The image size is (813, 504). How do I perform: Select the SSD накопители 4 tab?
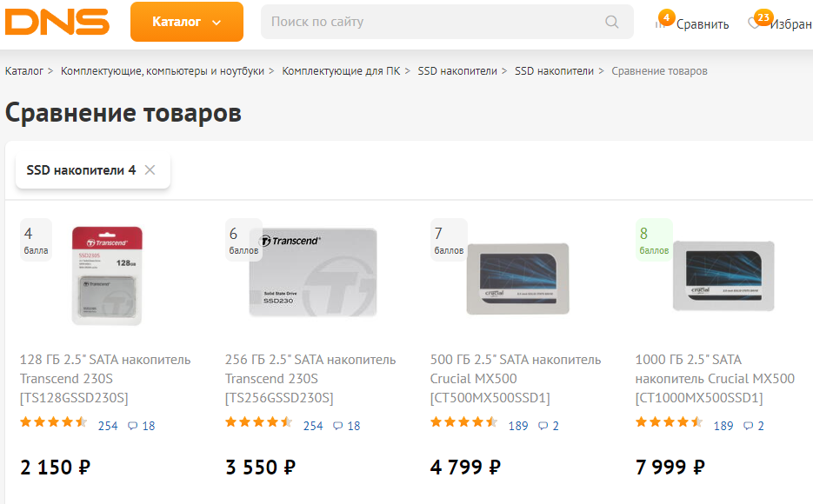tap(81, 170)
